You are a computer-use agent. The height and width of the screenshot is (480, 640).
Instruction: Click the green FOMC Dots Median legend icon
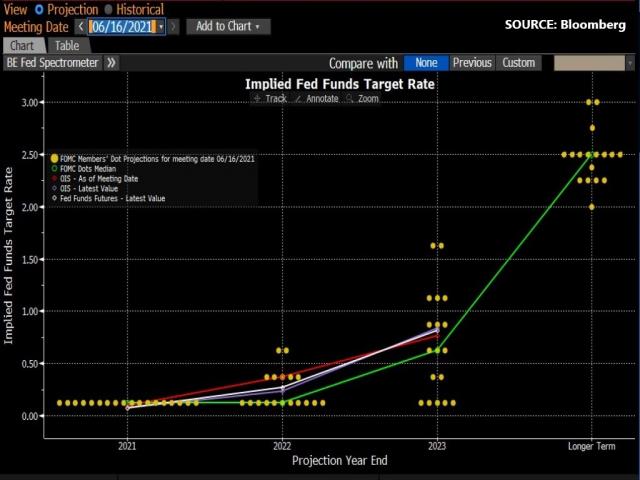[54, 168]
